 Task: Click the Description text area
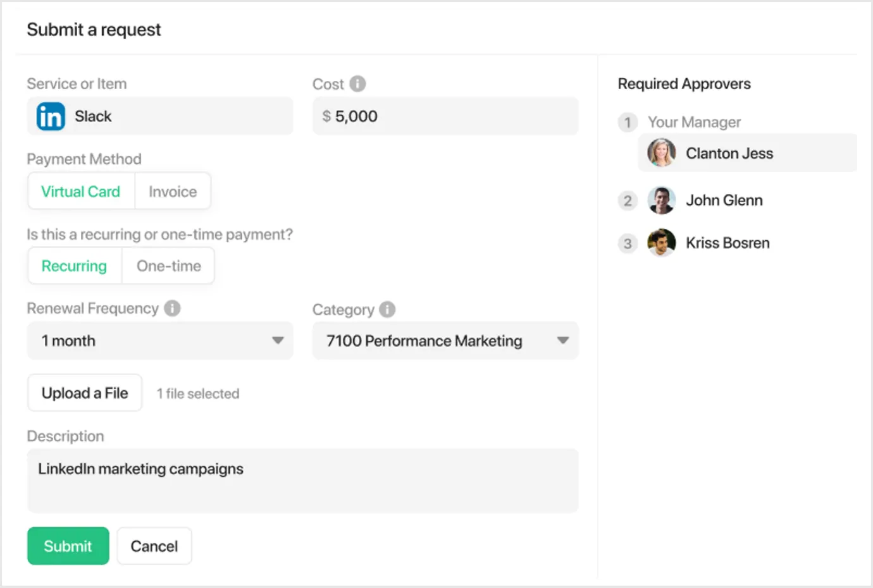point(303,481)
